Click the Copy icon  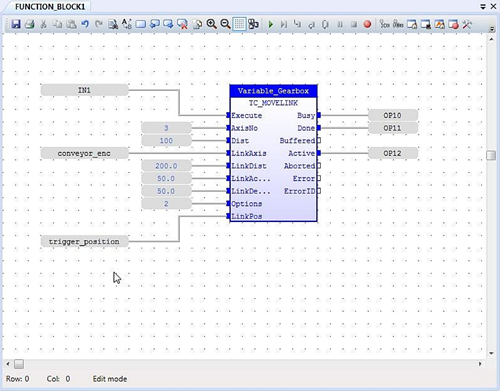pos(57,24)
